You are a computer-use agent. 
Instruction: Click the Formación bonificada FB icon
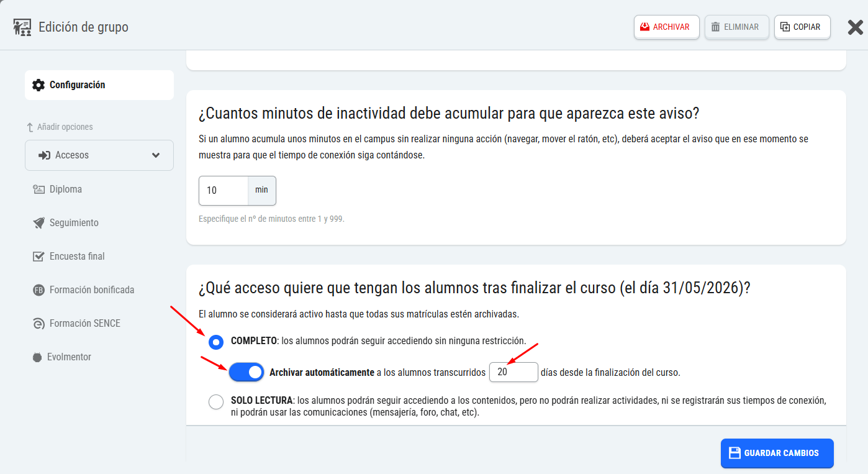pos(38,290)
